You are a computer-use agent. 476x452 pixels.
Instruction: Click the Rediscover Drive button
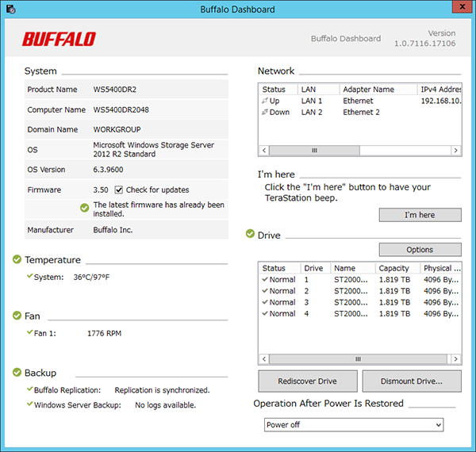coord(307,381)
